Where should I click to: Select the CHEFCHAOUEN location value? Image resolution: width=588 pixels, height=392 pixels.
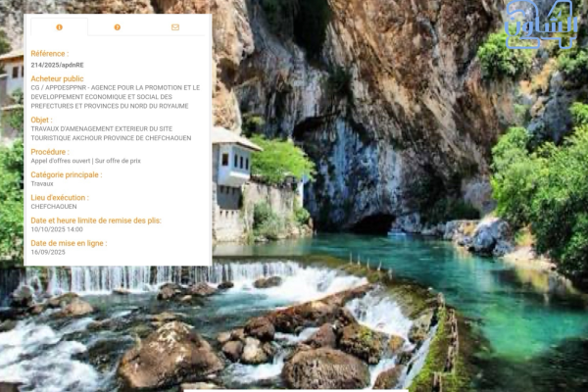tap(54, 207)
